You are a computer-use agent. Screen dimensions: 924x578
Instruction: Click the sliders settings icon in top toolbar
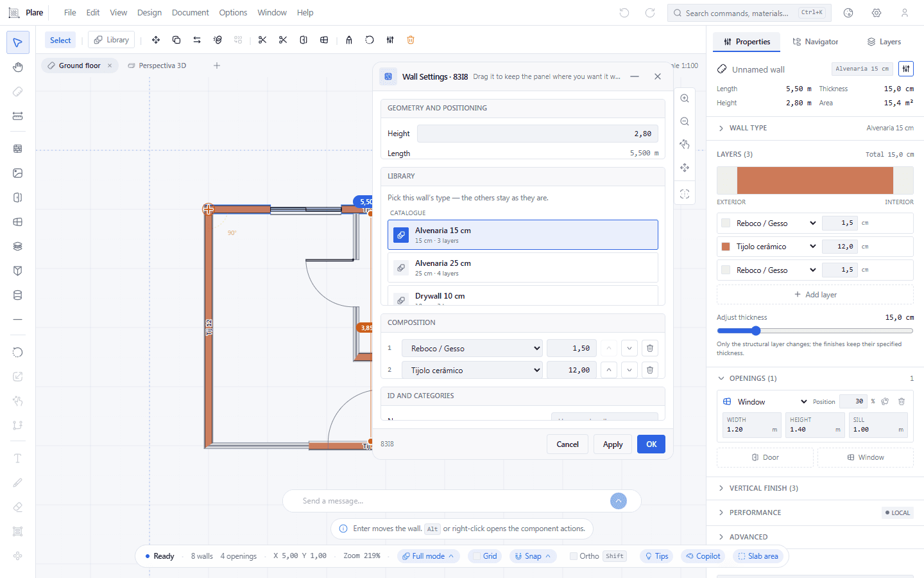coord(390,40)
